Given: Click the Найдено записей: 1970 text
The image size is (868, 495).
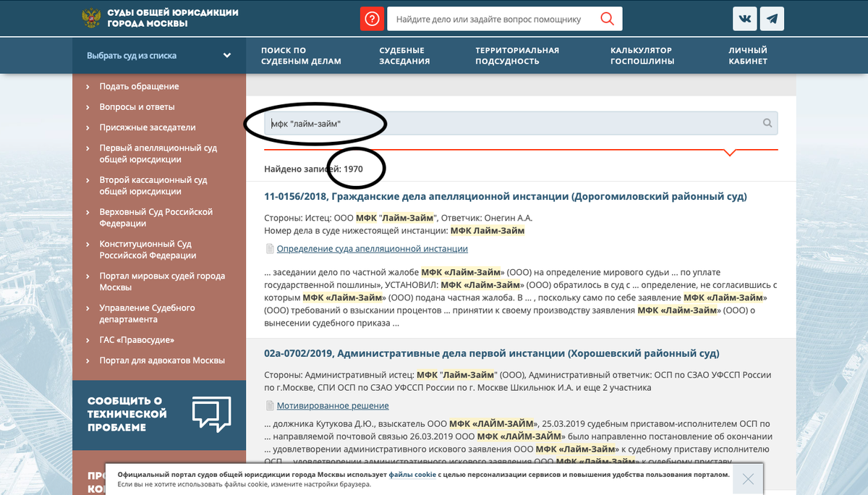Looking at the screenshot, I should [x=313, y=169].
